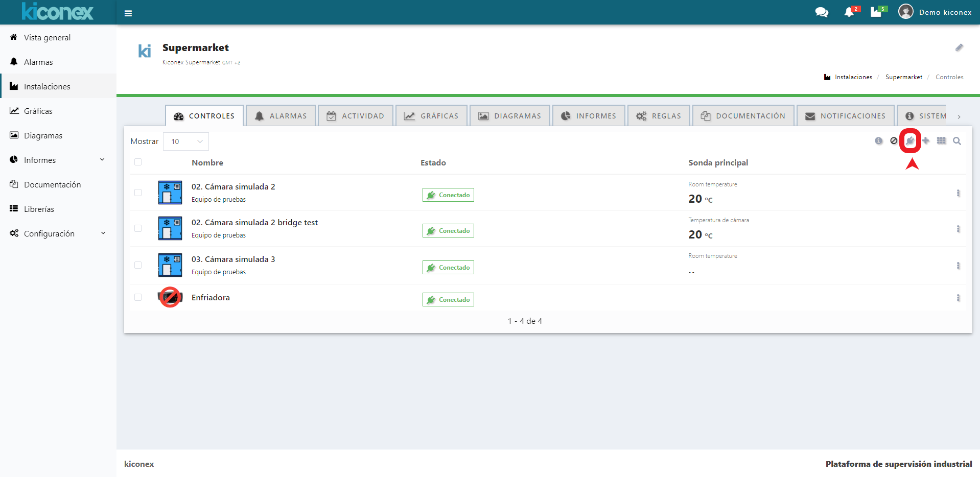Open the 03. Cámara simulada 3 link
Viewport: 980px width, 477px height.
(x=233, y=259)
